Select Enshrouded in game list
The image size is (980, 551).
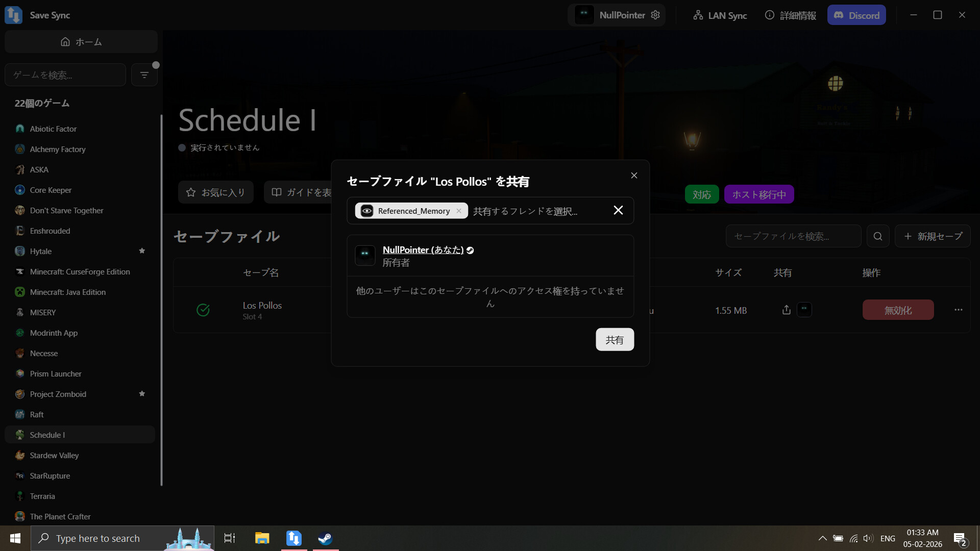[x=80, y=231]
